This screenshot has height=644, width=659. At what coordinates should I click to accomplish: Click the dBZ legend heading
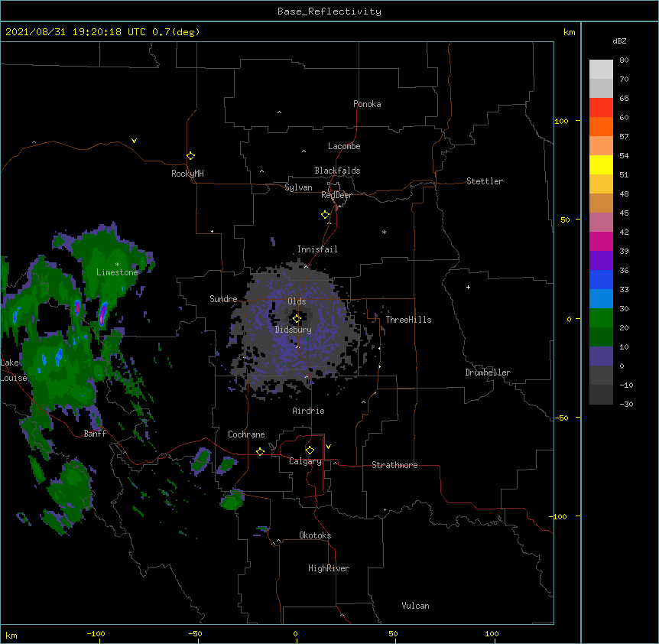click(619, 41)
